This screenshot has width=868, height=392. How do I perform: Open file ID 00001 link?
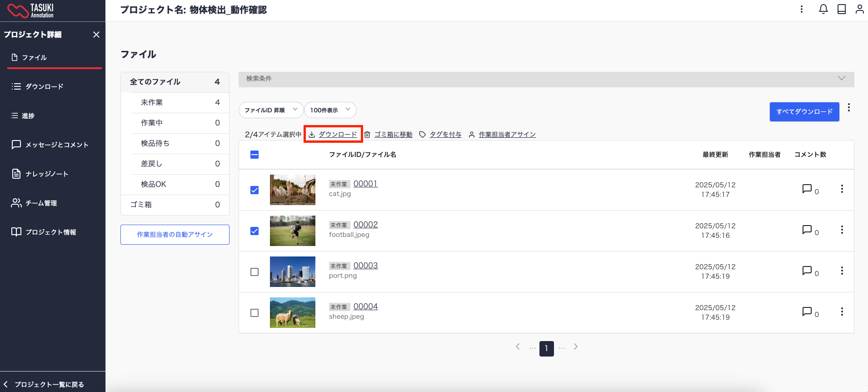click(366, 184)
